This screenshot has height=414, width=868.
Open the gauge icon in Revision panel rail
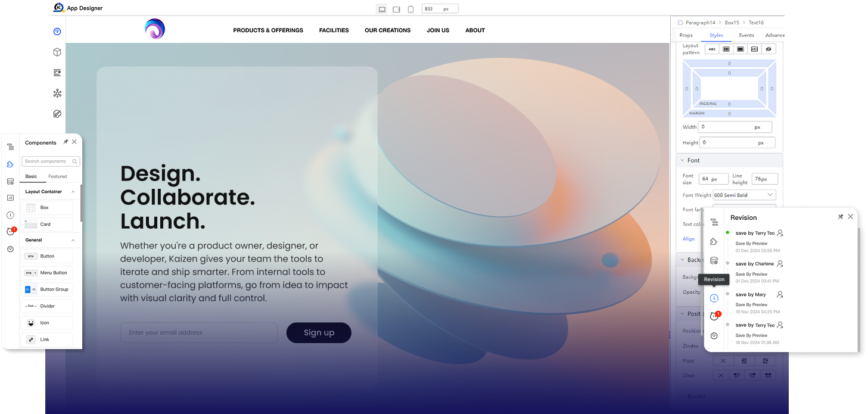(714, 336)
